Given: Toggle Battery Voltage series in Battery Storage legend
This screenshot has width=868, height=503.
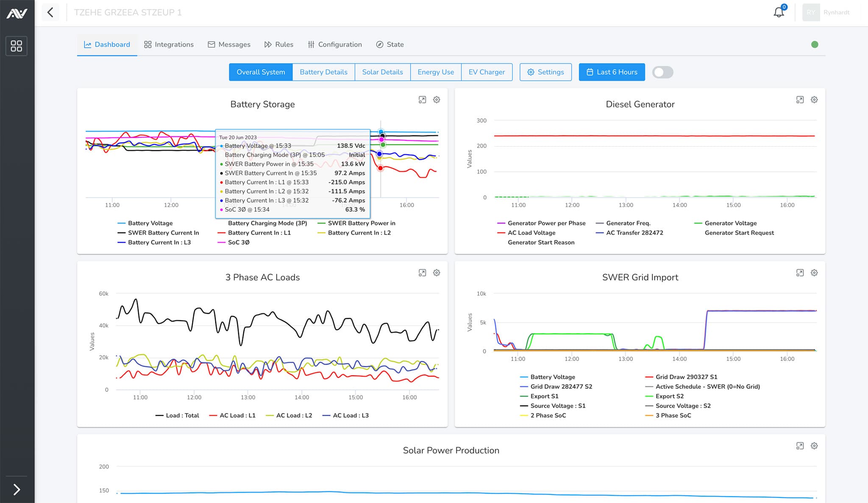Looking at the screenshot, I should [145, 223].
